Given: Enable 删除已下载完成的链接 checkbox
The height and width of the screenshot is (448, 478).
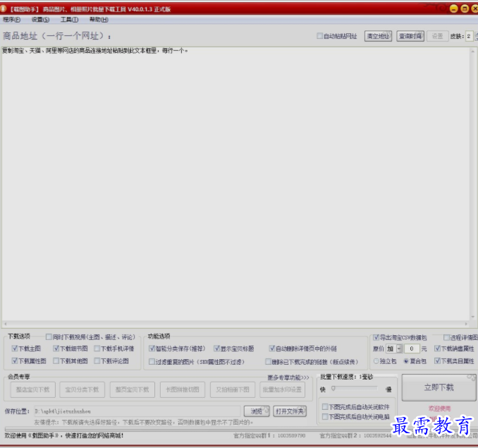Looking at the screenshot, I should (x=268, y=362).
